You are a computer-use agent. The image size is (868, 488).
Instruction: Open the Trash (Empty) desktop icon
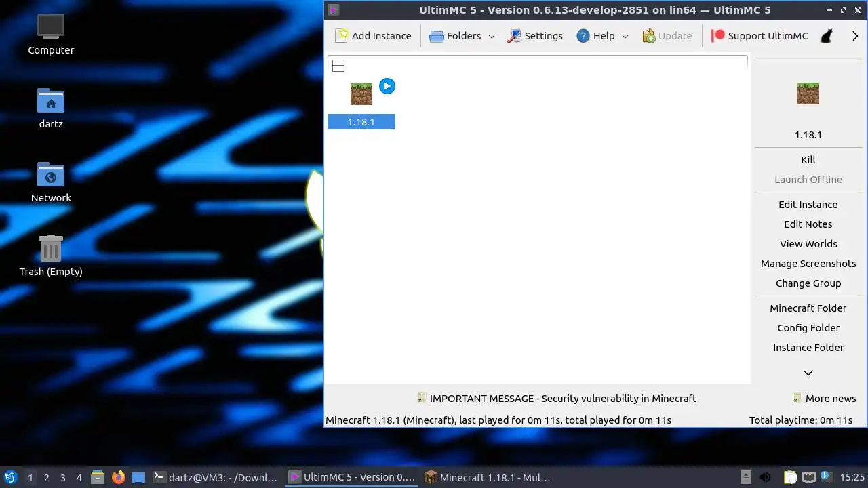pyautogui.click(x=51, y=256)
